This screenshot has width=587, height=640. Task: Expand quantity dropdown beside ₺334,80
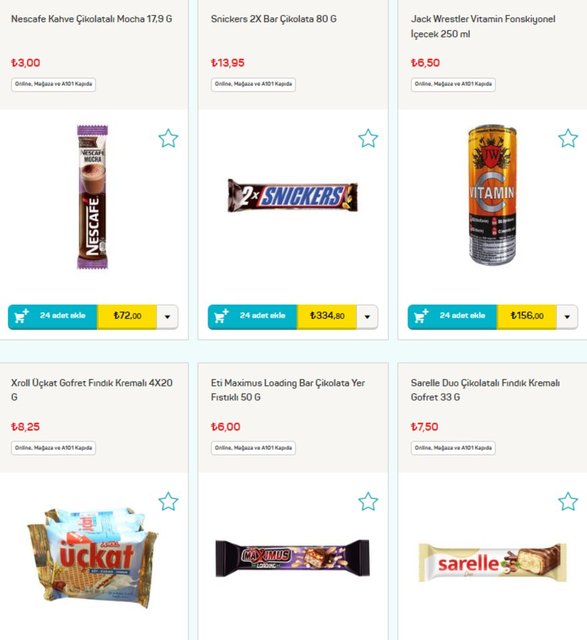[x=367, y=316]
